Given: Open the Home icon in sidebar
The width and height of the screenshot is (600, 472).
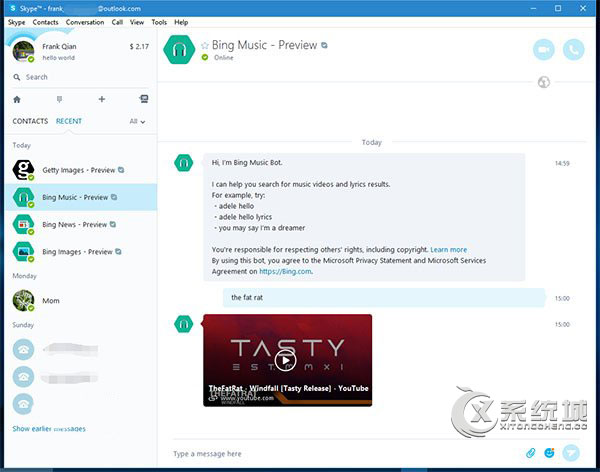Looking at the screenshot, I should (17, 100).
